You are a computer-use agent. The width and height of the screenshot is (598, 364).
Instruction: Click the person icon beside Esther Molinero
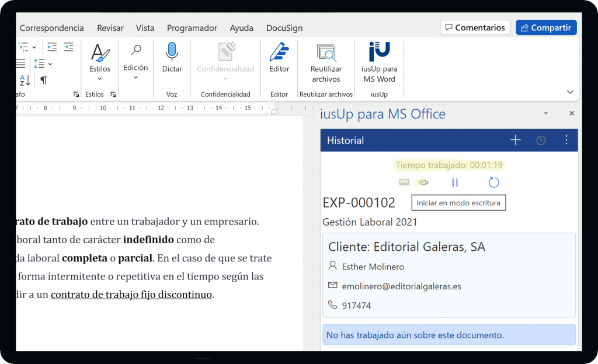coord(332,266)
